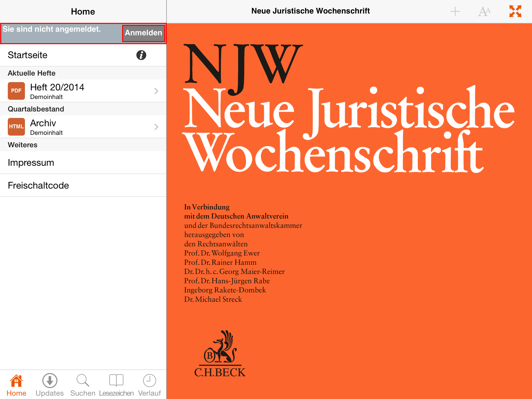The image size is (532, 399).
Task: Open Heft 20/2014 Demoinhalt entry
Action: (x=83, y=91)
